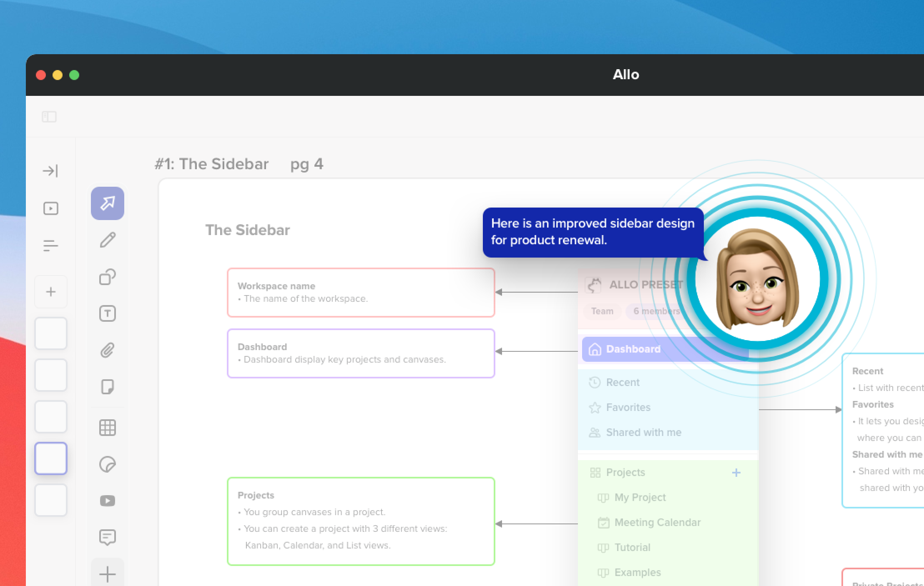Add a project with plus icon

(x=736, y=473)
